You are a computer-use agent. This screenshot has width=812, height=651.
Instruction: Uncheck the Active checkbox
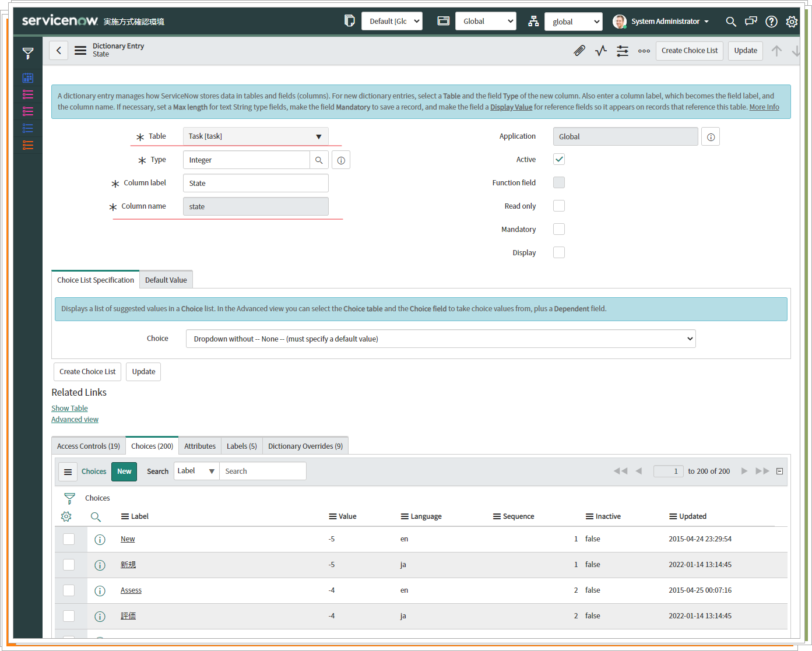pyautogui.click(x=558, y=159)
